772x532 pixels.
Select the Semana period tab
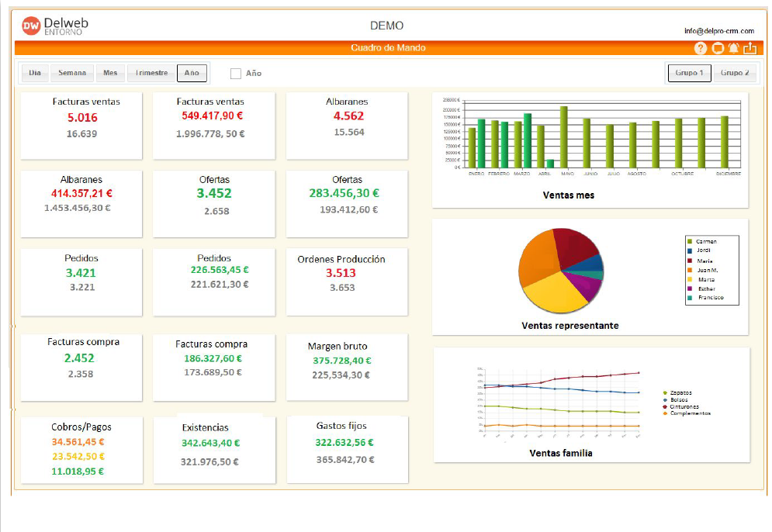(x=72, y=73)
